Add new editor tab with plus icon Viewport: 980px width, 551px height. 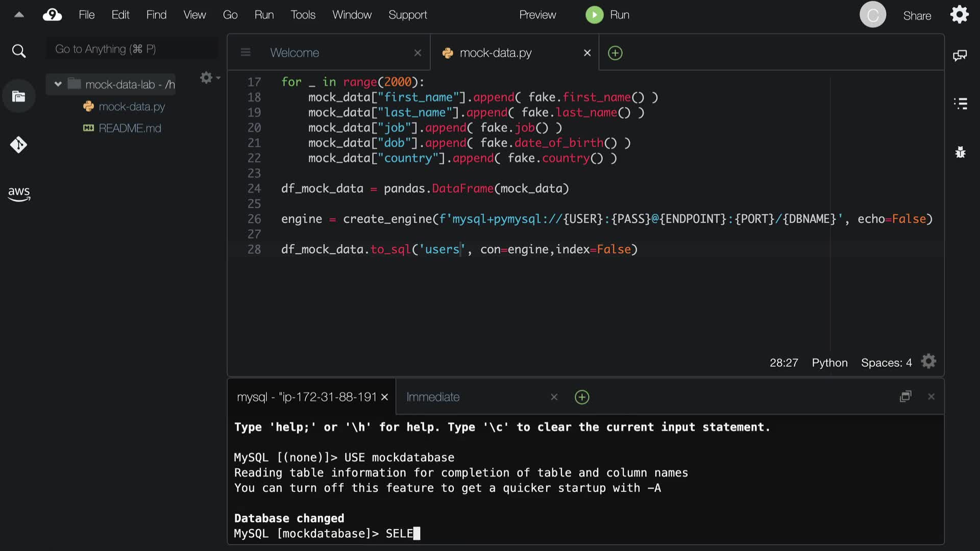(x=615, y=53)
